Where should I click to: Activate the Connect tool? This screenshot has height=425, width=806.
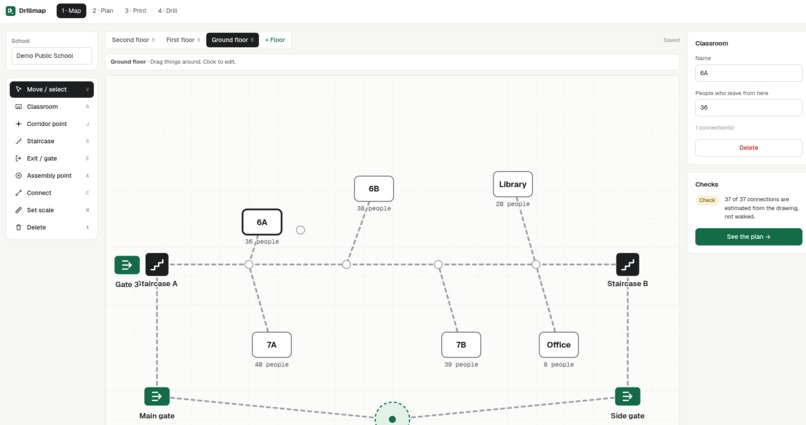51,193
